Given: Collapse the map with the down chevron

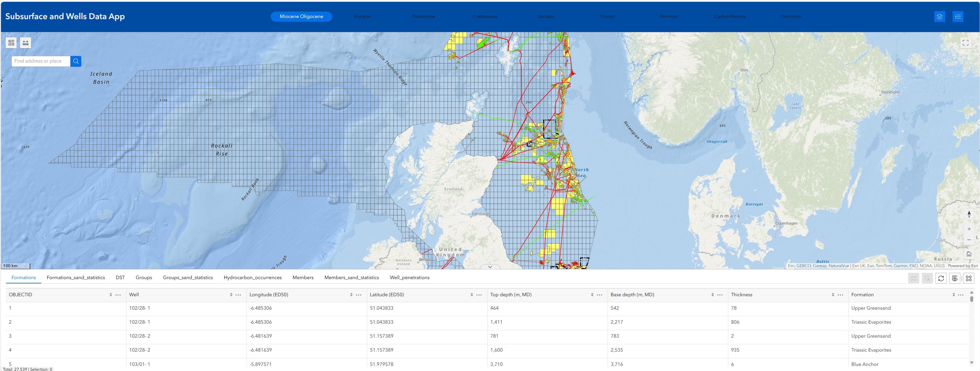Looking at the screenshot, I should tap(490, 267).
